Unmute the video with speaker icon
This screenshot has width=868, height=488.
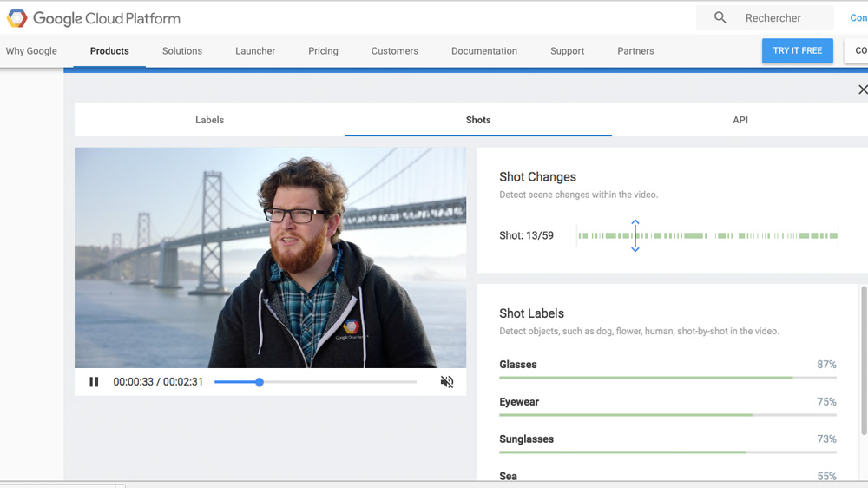click(447, 382)
